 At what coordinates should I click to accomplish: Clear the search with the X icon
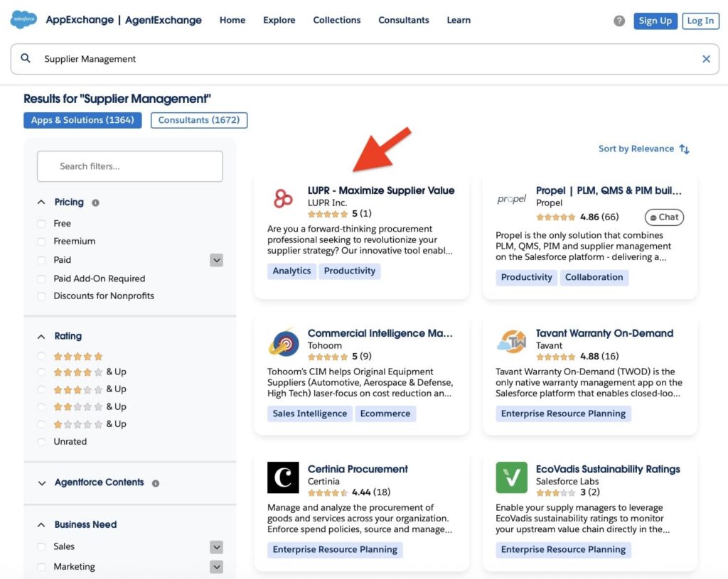tap(706, 58)
